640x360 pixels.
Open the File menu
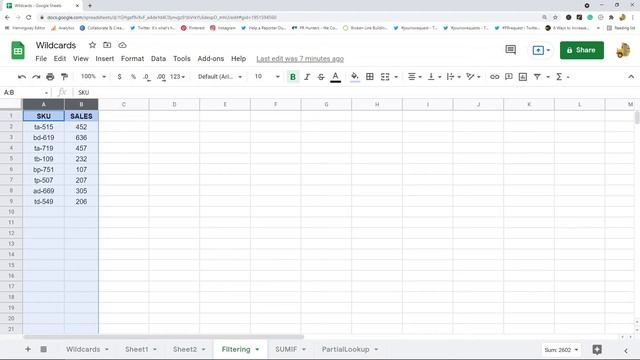pyautogui.click(x=41, y=59)
